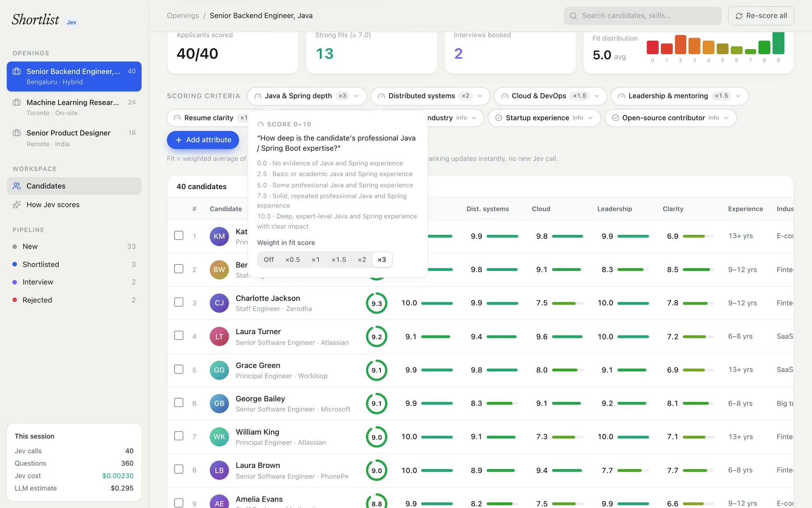Click the search magnifier icon

coord(573,16)
